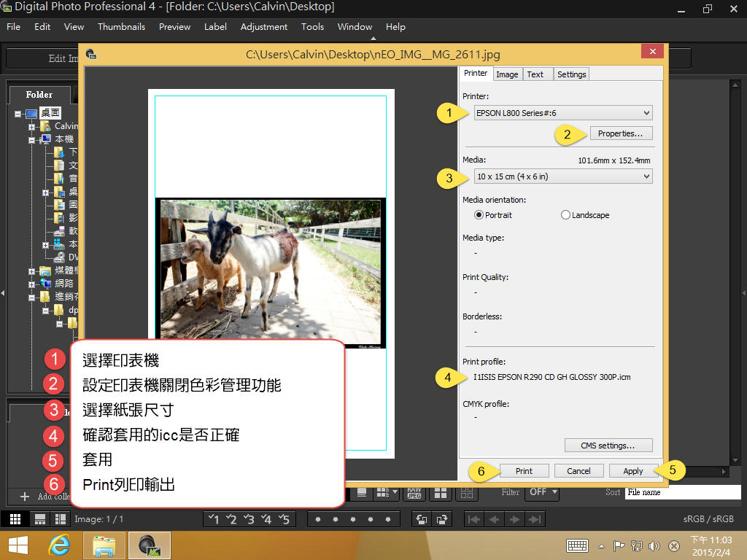Apply check mark 5 rating
Viewport: 747px width, 560px height.
coord(285,519)
